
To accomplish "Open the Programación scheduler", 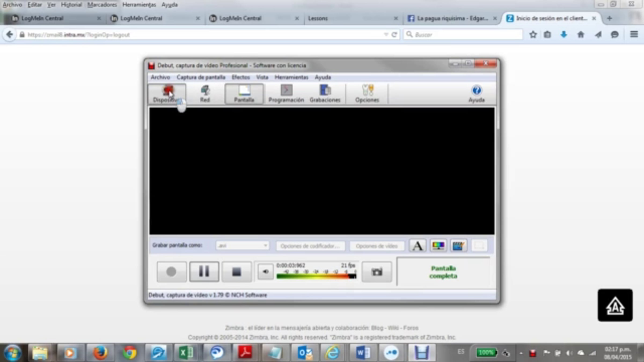I will click(x=286, y=94).
